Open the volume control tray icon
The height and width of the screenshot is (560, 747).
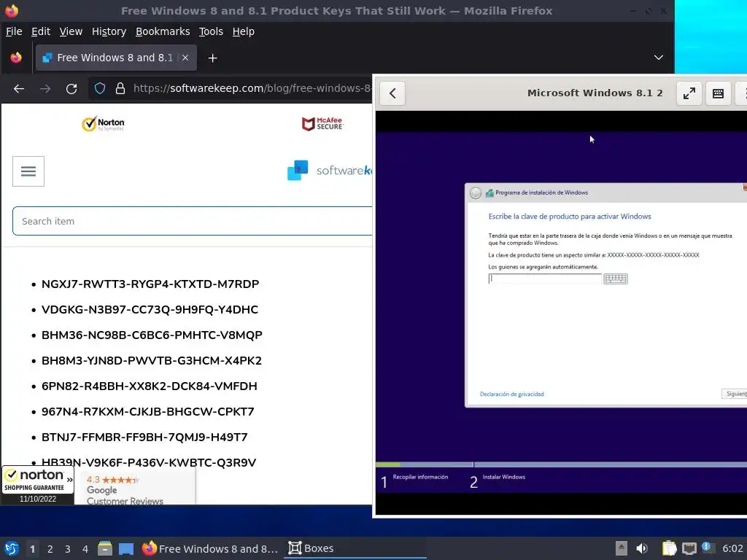642,548
